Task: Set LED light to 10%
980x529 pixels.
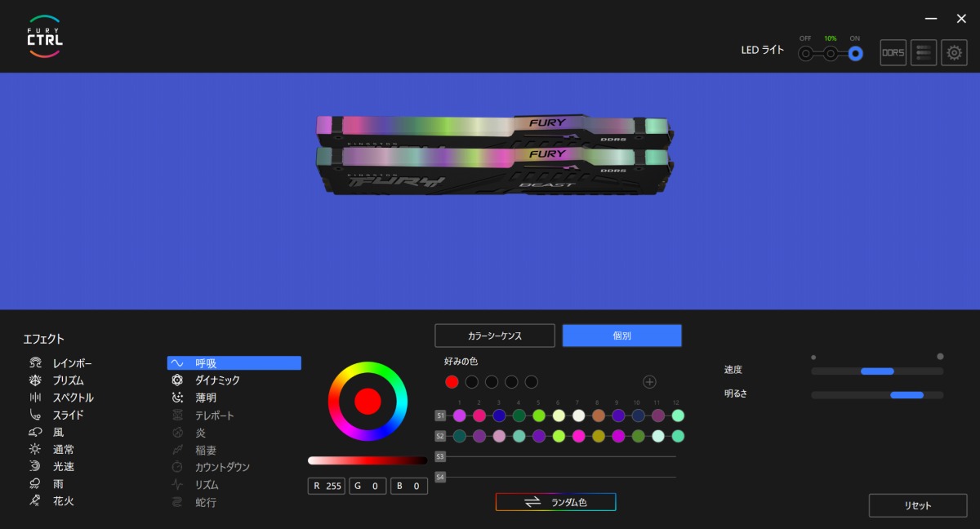Action: click(x=831, y=54)
